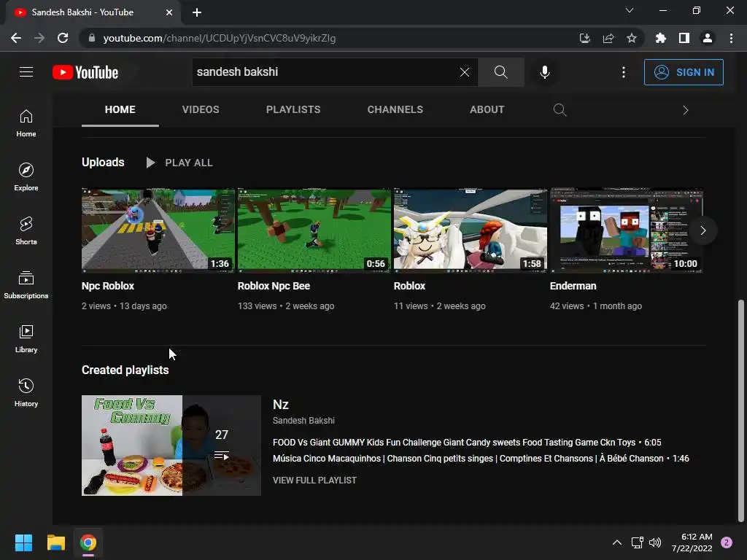
Task: Click the search magnifier button
Action: point(500,72)
